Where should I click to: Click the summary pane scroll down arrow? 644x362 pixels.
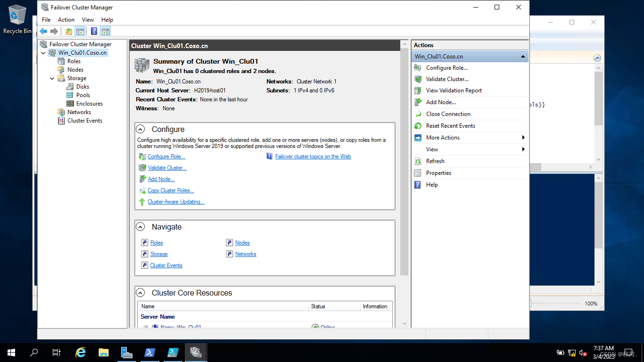[x=404, y=324]
